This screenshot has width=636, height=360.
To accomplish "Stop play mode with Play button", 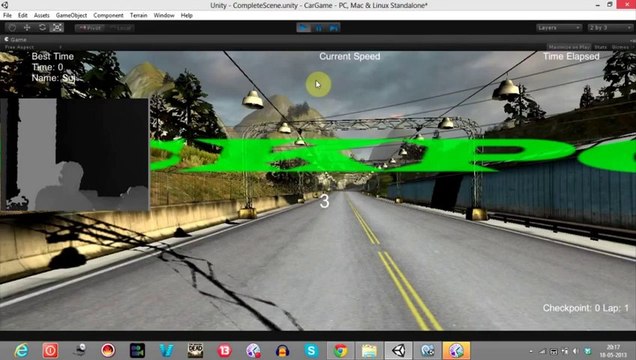I will click(303, 28).
